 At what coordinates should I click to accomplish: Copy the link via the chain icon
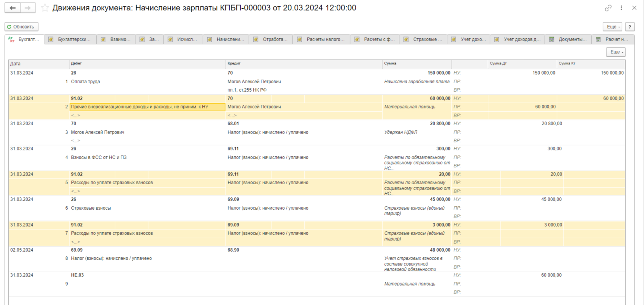[608, 8]
